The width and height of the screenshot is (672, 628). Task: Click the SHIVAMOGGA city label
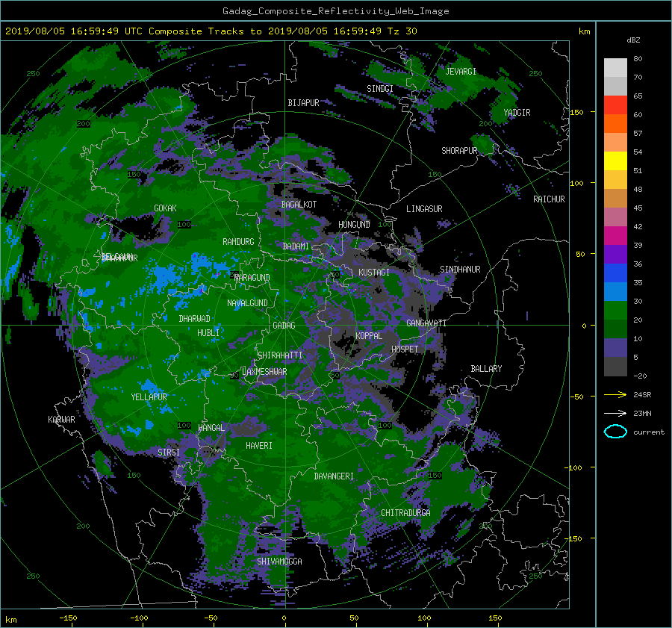[279, 561]
